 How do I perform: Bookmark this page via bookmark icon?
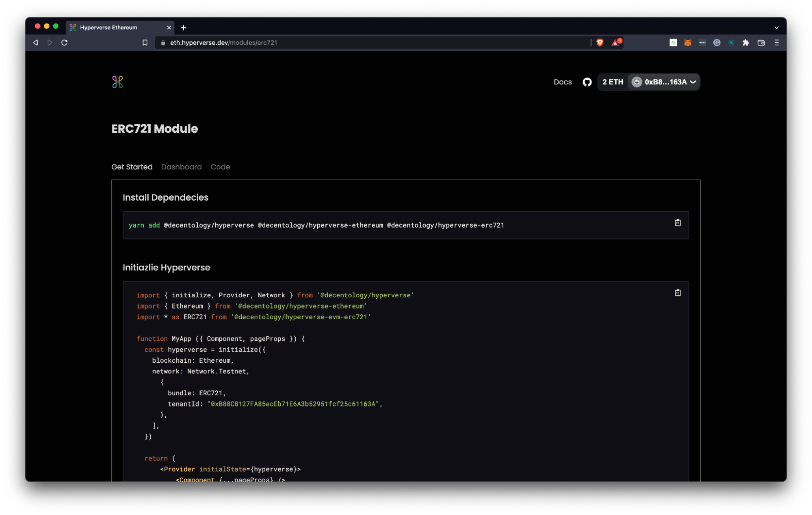point(145,43)
